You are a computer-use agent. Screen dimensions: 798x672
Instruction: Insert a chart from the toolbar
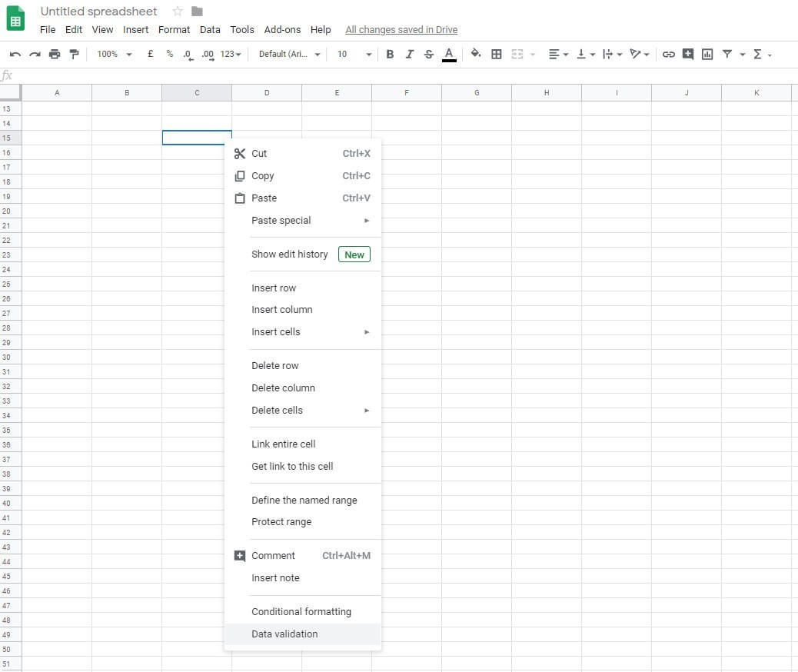[x=707, y=54]
